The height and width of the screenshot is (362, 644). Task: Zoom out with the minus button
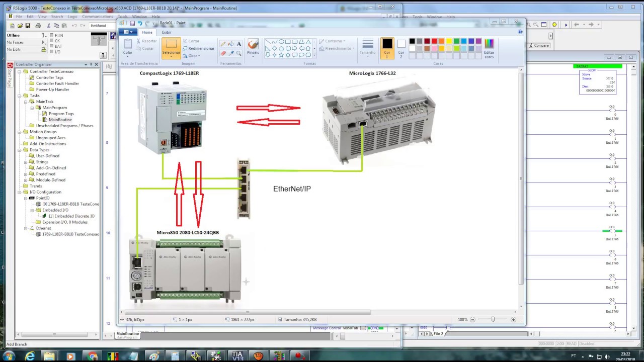472,319
